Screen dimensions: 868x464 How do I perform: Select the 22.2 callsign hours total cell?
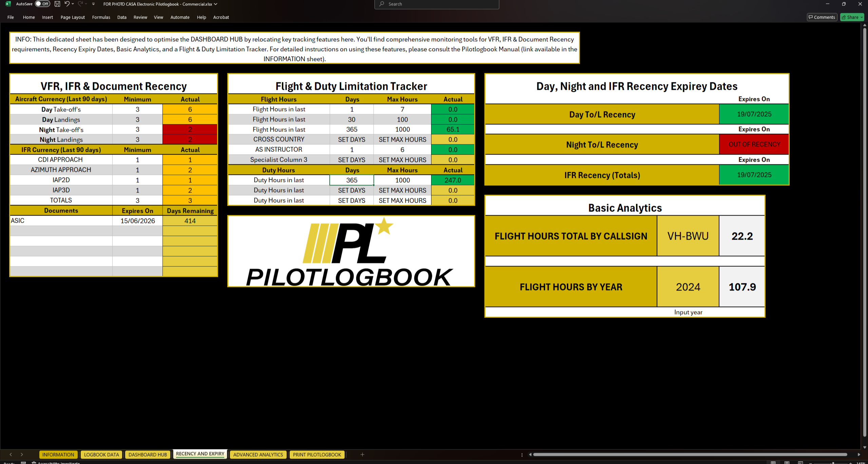point(742,236)
